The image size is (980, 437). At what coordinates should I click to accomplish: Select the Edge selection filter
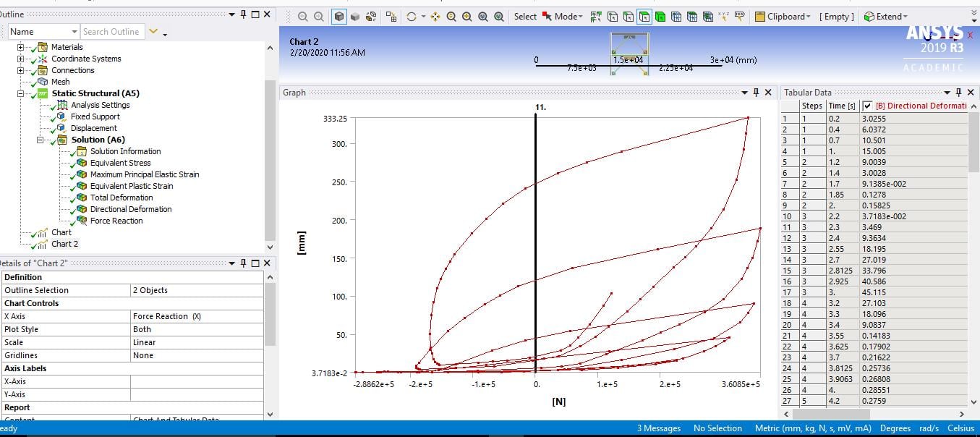click(628, 16)
